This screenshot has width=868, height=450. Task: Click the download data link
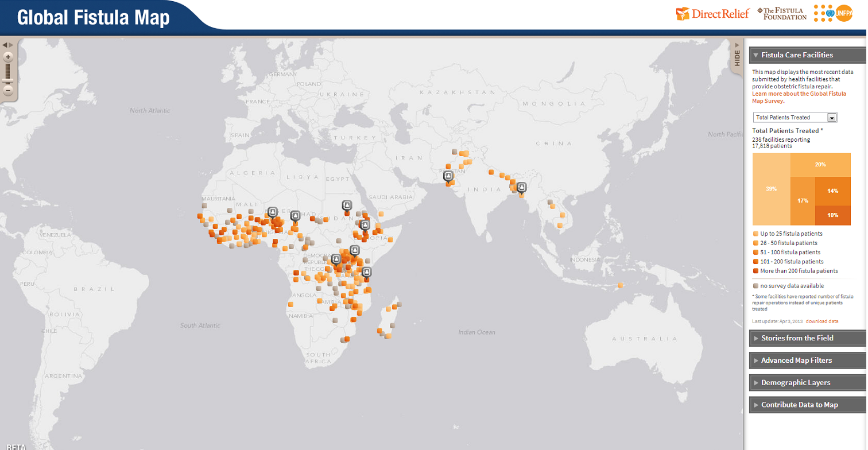(x=821, y=321)
